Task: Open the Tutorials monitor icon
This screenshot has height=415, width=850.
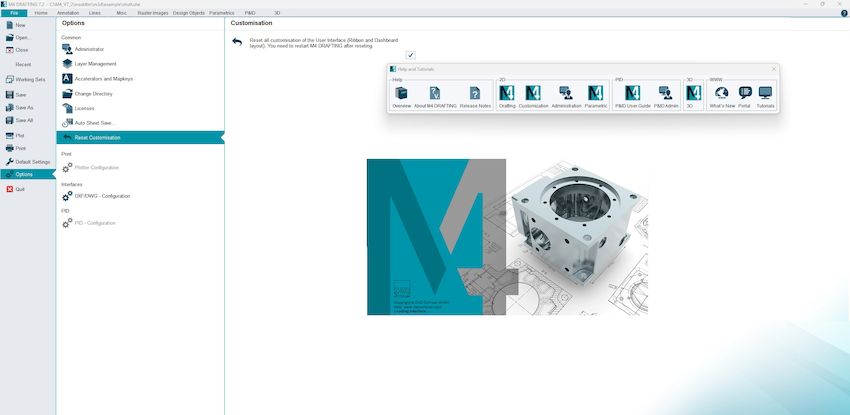Action: (765, 94)
